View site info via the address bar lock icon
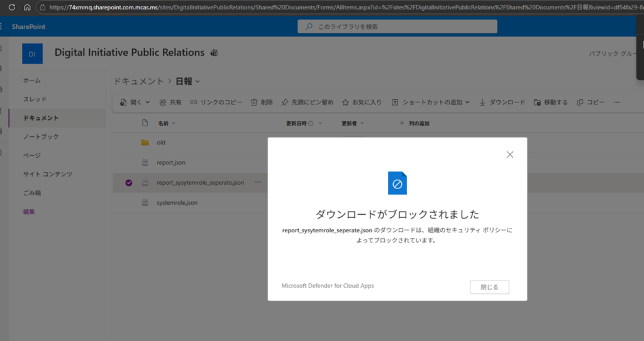The height and width of the screenshot is (341, 644). (42, 7)
